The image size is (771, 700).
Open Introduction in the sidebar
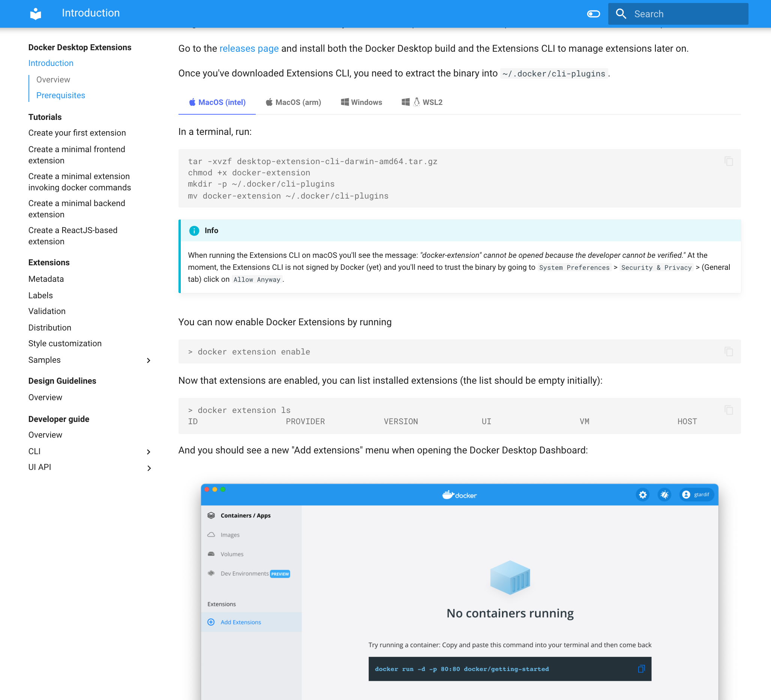[51, 63]
